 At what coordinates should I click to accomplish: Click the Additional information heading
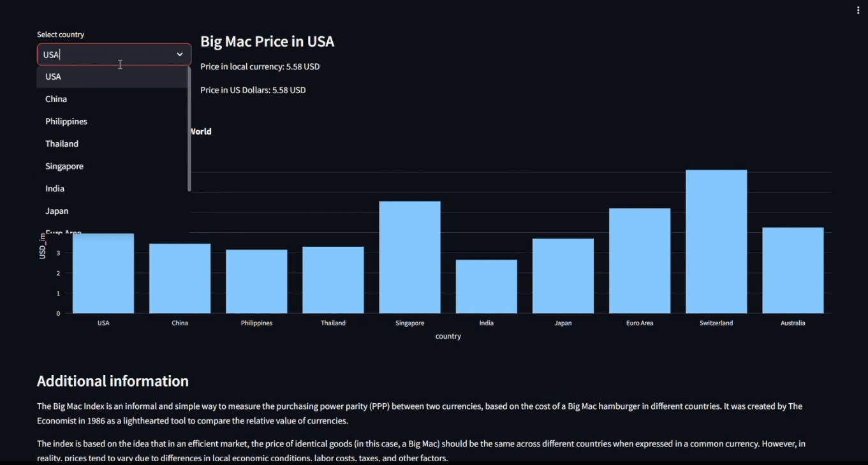[113, 381]
